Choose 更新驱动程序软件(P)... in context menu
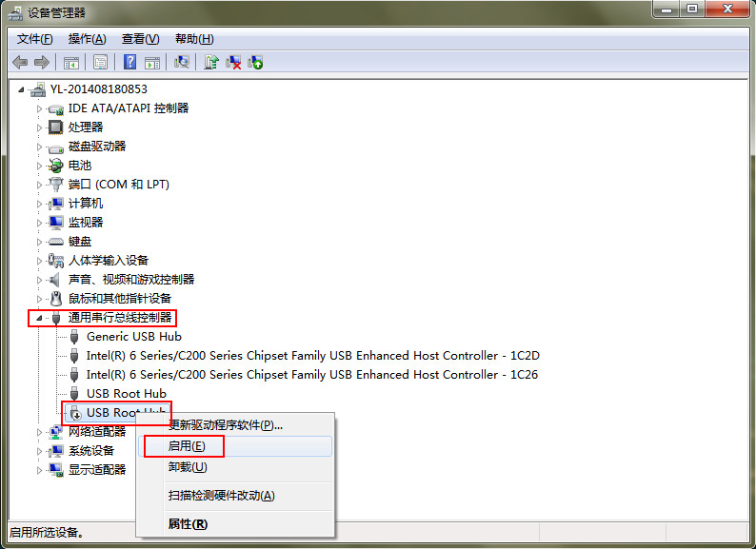The width and height of the screenshot is (756, 549). (x=235, y=425)
